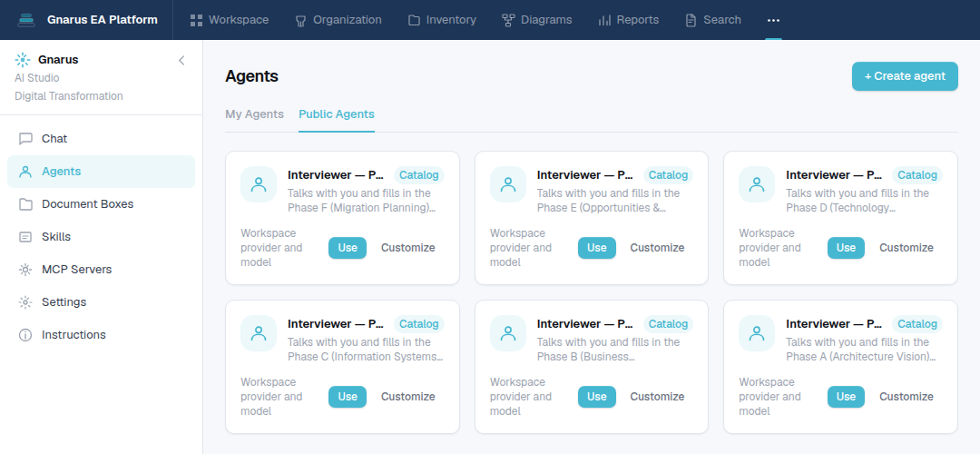The image size is (980, 454).
Task: Go to Document Boxes in sidebar
Action: click(x=102, y=204)
